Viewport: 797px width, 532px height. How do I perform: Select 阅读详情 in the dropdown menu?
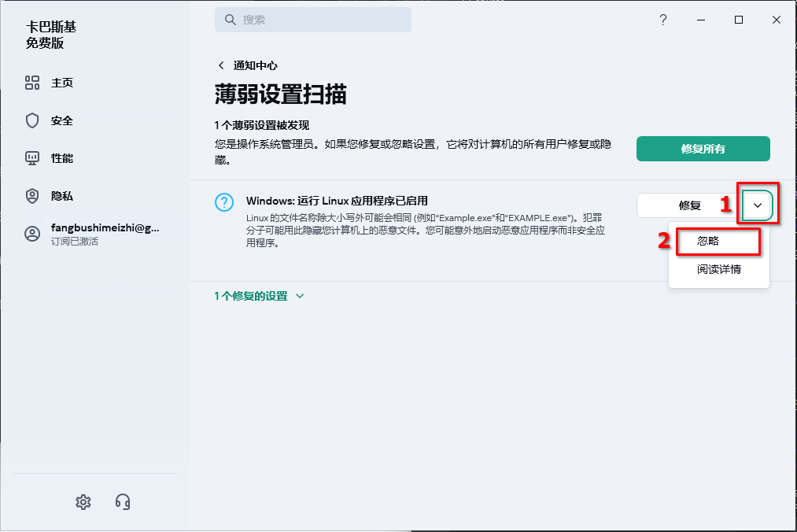click(x=718, y=269)
